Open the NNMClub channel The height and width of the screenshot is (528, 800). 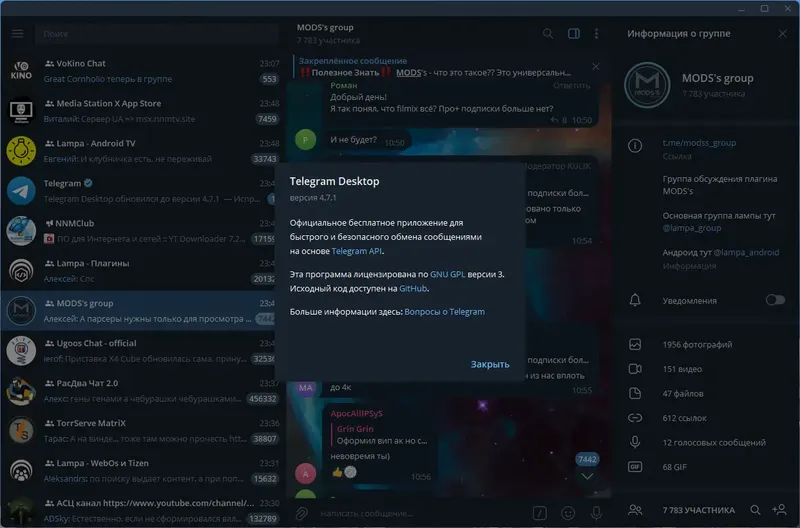tap(138, 231)
